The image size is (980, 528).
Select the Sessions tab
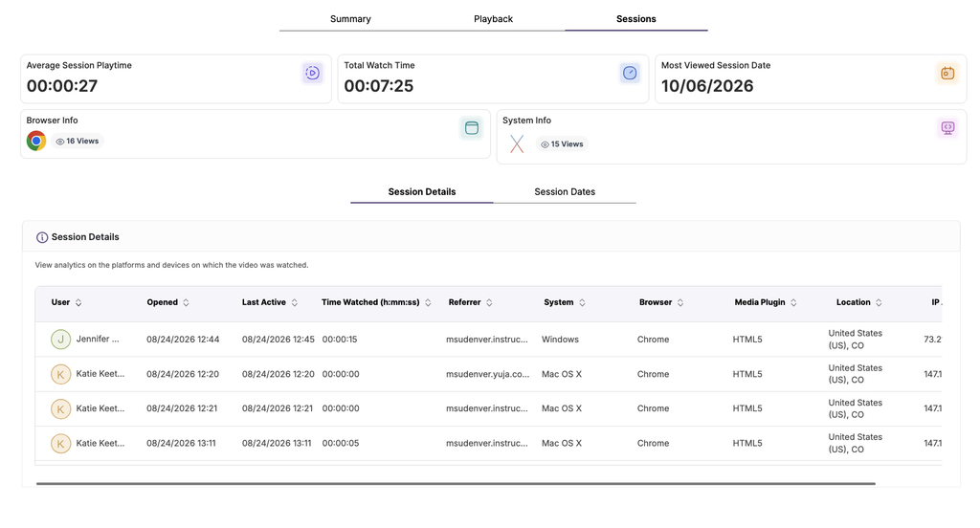(635, 19)
